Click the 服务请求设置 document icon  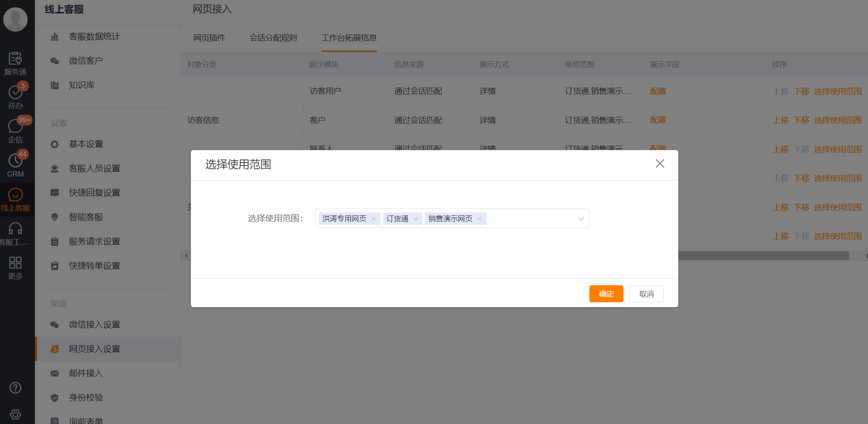coord(54,241)
